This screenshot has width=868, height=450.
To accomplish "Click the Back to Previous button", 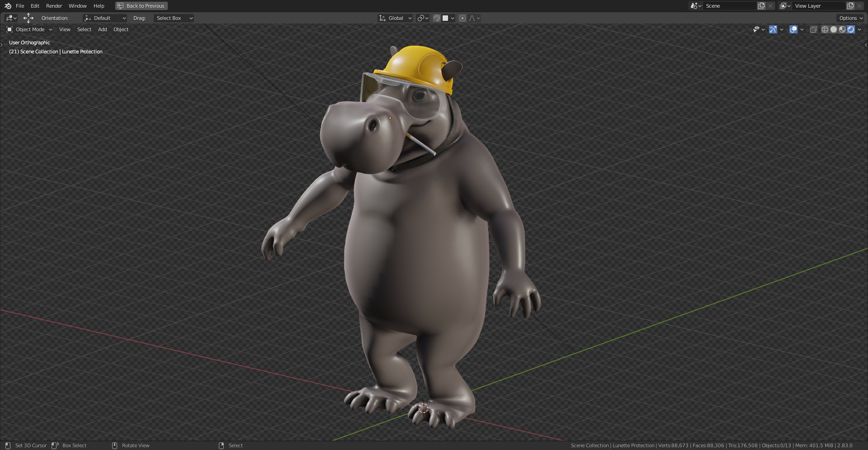I will pos(142,6).
